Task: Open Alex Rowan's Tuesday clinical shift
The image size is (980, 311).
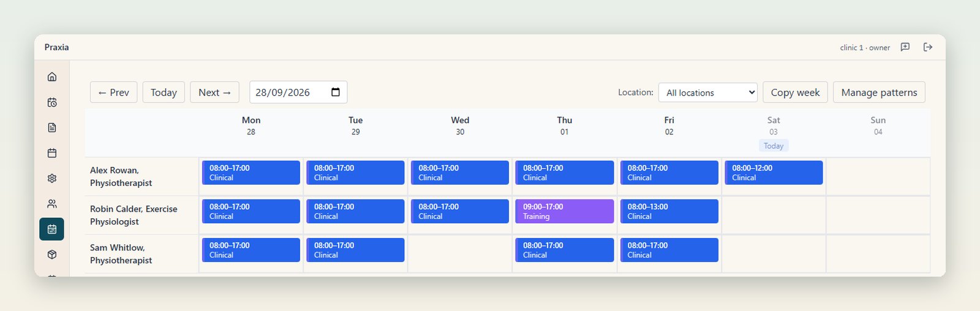Action: pos(356,172)
